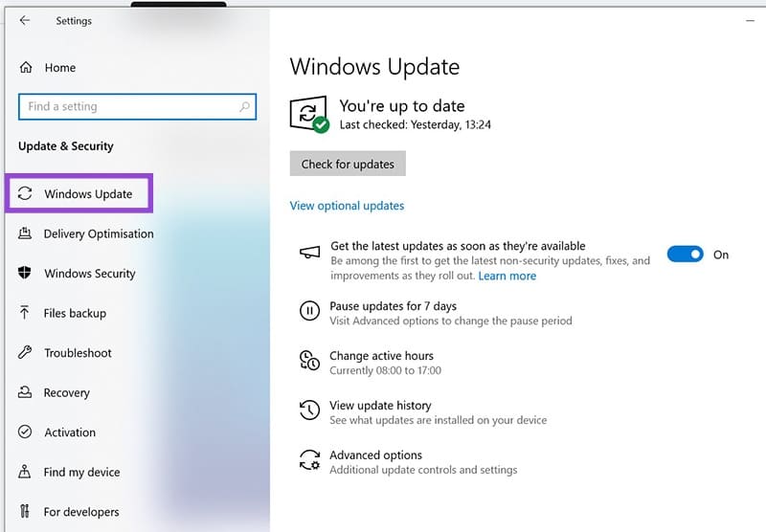Turn off get latest updates toggle
Image resolution: width=766 pixels, height=532 pixels.
pos(685,255)
